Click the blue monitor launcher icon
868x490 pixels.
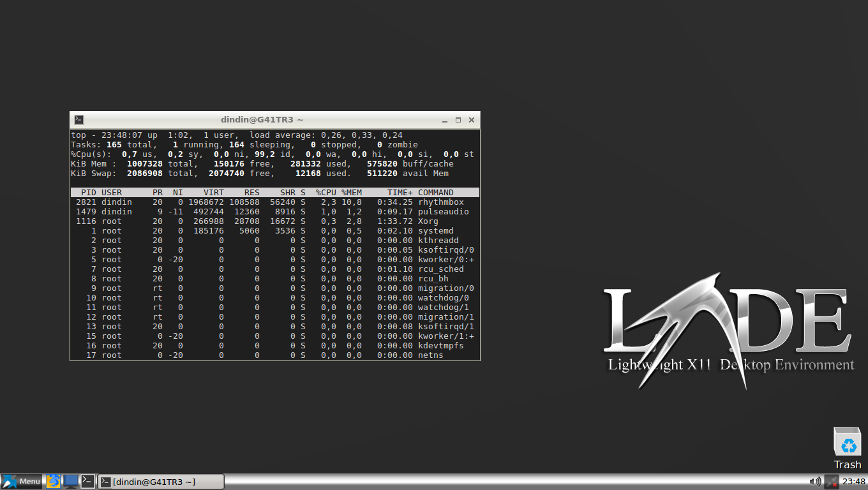(x=71, y=482)
